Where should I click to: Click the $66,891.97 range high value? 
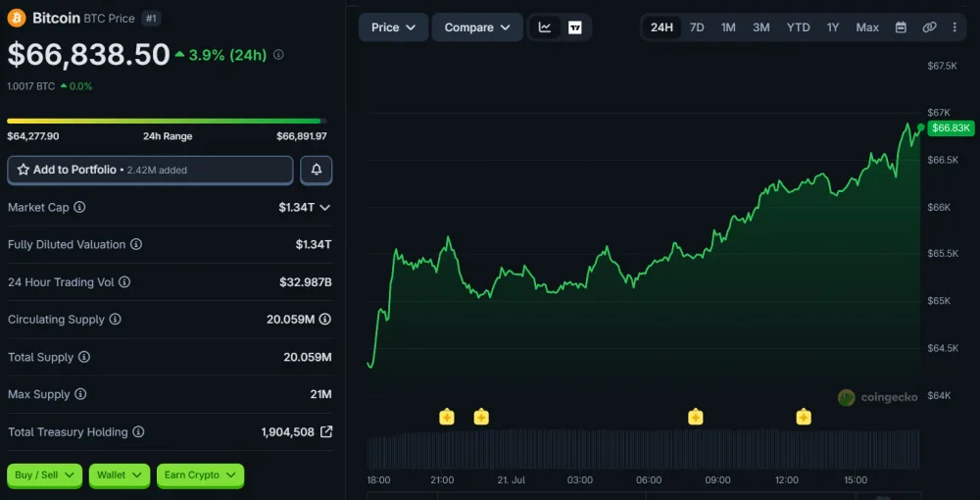coord(302,136)
